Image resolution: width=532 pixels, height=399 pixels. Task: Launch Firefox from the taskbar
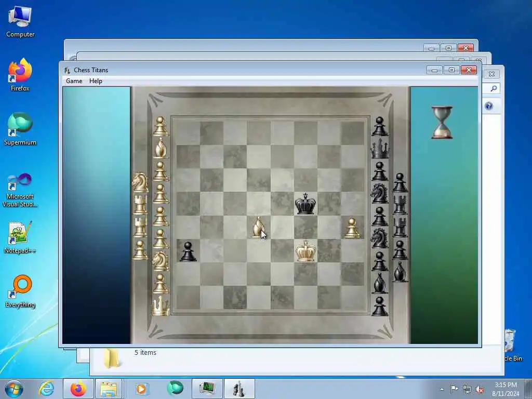(x=78, y=389)
